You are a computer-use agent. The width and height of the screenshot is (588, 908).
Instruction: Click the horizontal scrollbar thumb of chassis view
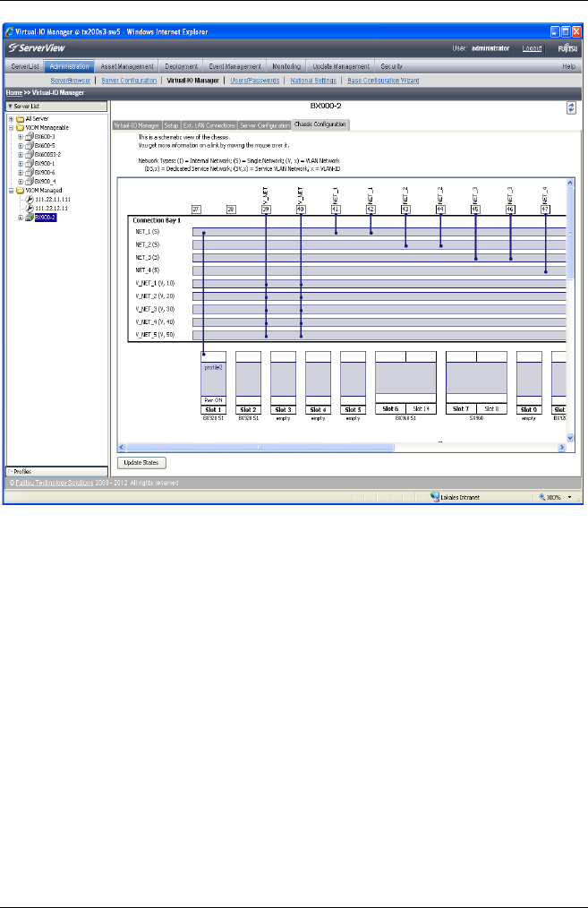260,447
